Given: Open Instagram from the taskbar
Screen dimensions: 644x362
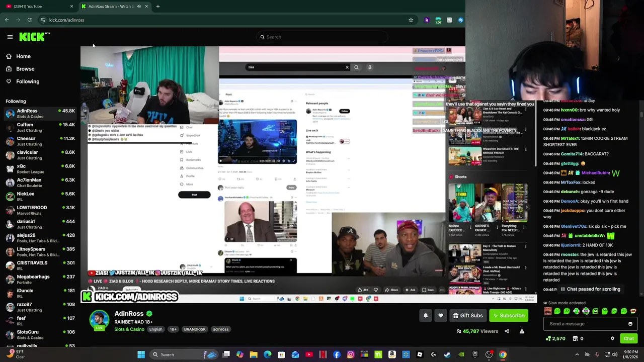Looking at the screenshot, I should coord(351,354).
